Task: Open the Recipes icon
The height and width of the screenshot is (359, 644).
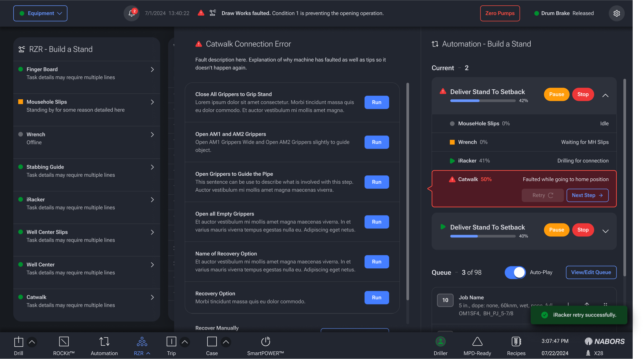Action: [516, 342]
